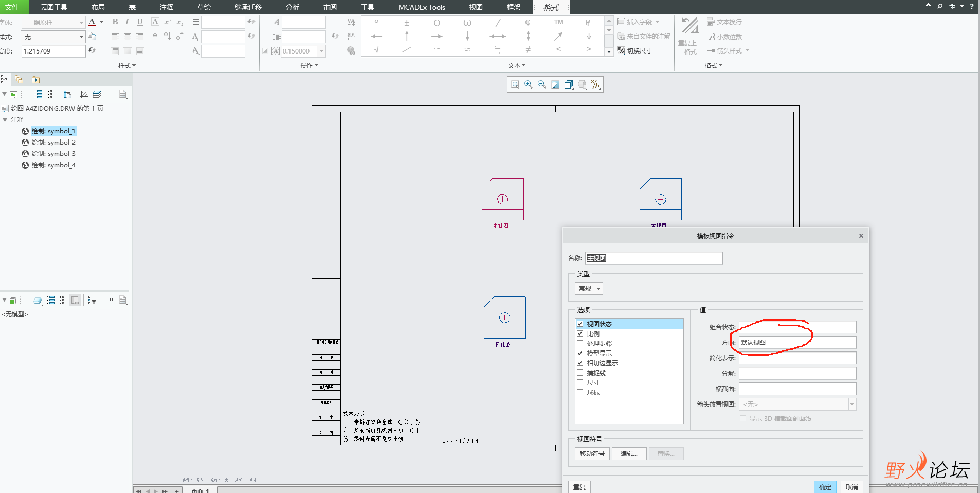The width and height of the screenshot is (980, 493).
Task: Click the zoom out magnifier icon
Action: tap(542, 84)
